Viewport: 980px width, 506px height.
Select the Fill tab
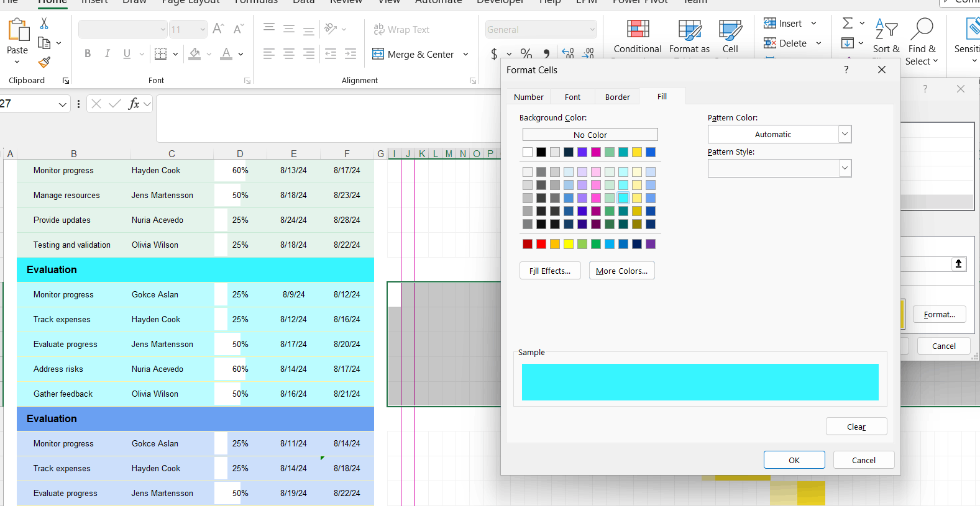[662, 96]
